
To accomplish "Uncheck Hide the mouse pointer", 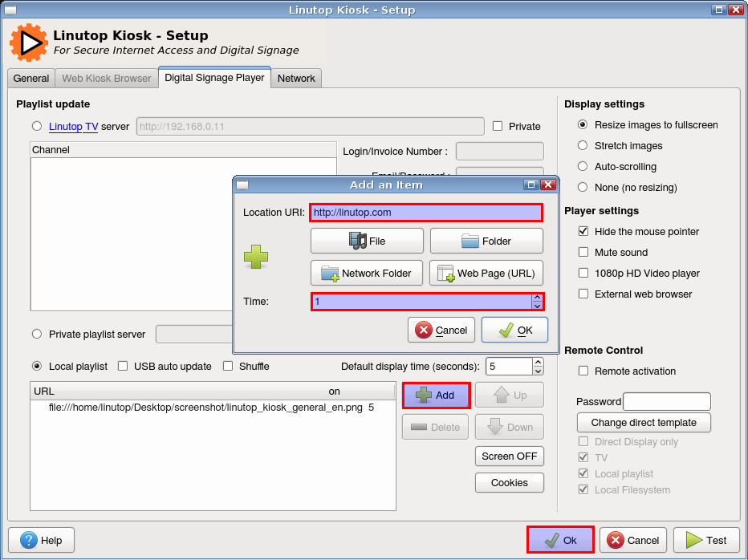I will click(x=583, y=231).
